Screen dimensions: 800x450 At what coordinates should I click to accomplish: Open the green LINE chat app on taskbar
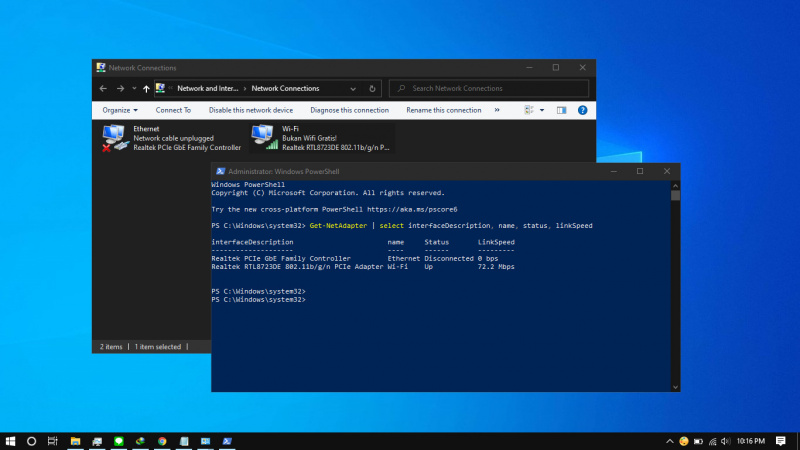(x=119, y=441)
